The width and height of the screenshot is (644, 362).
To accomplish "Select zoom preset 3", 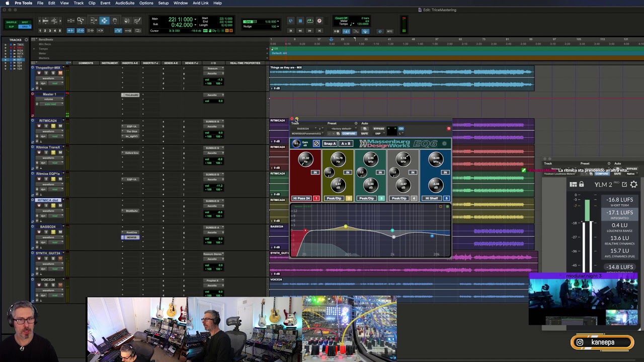I will [x=50, y=31].
